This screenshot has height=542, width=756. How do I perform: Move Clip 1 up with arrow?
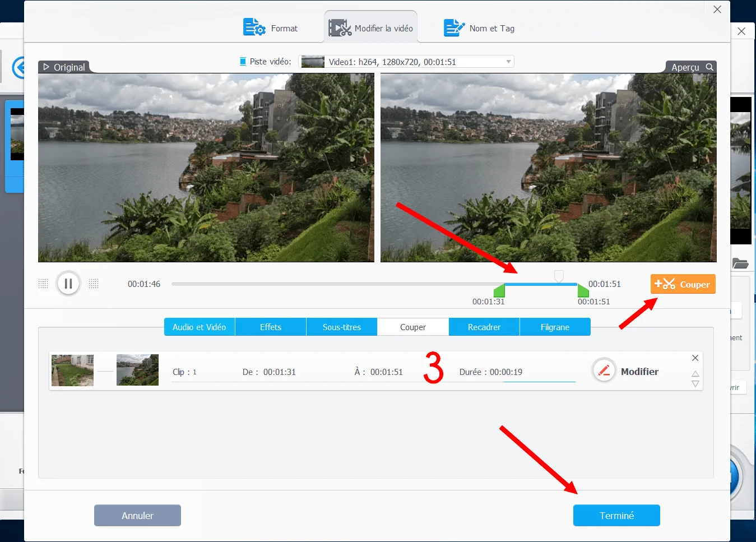[x=695, y=374]
